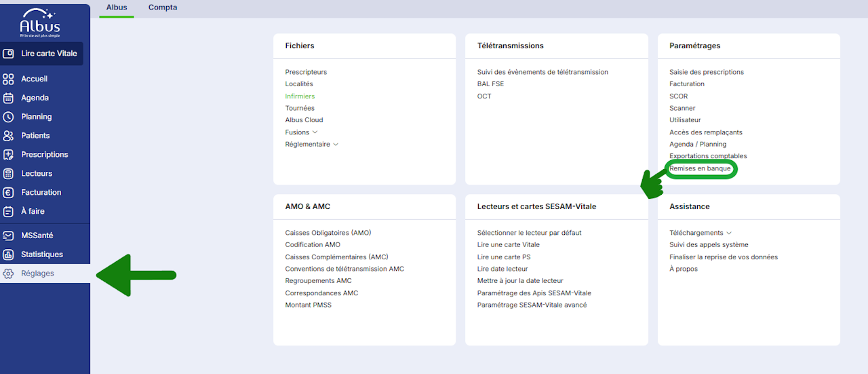Click the Facturation euro icon
Image resolution: width=868 pixels, height=374 pixels.
[8, 193]
